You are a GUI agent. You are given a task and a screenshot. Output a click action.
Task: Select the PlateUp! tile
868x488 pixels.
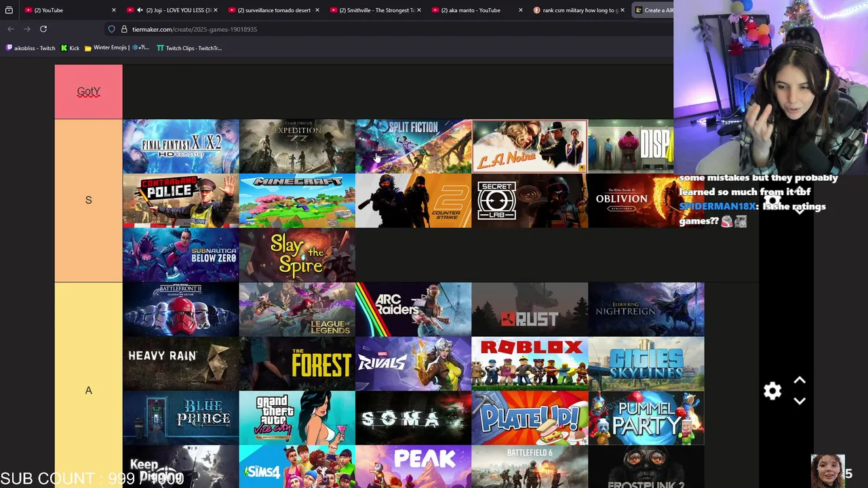[x=530, y=418]
